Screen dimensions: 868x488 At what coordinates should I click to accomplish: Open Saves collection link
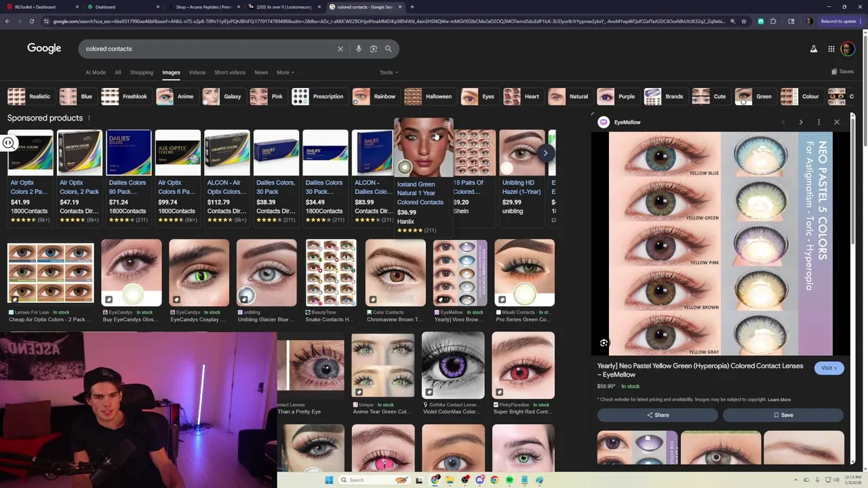click(842, 72)
